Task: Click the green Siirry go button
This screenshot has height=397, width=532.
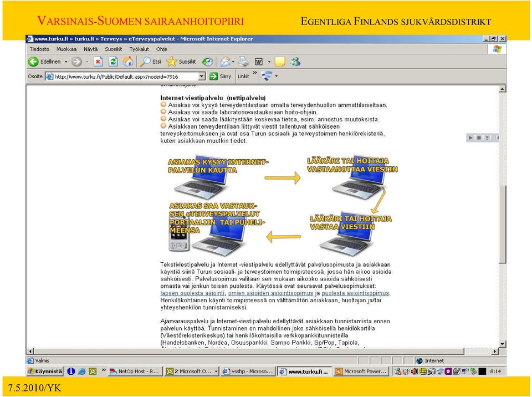Action: tap(220, 77)
